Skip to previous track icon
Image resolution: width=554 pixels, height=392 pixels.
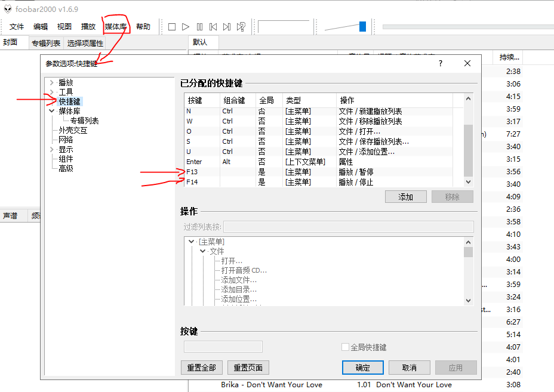pos(213,27)
